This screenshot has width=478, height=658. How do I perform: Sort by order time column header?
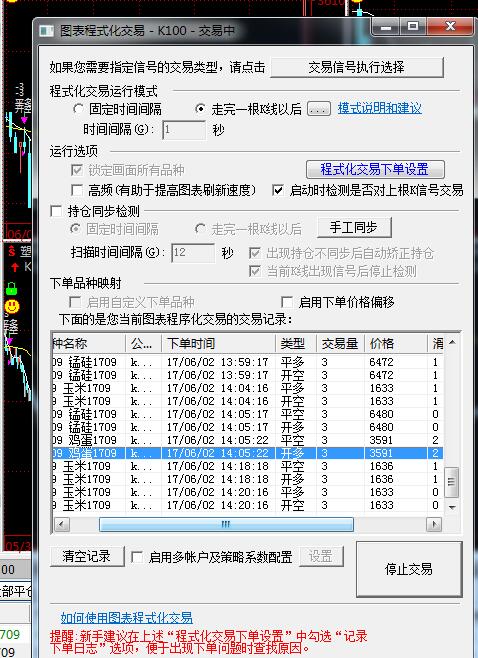(218, 344)
